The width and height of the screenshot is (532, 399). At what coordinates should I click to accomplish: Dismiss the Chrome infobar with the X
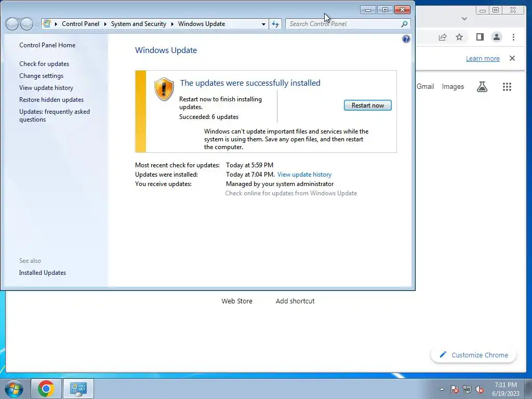click(x=512, y=58)
